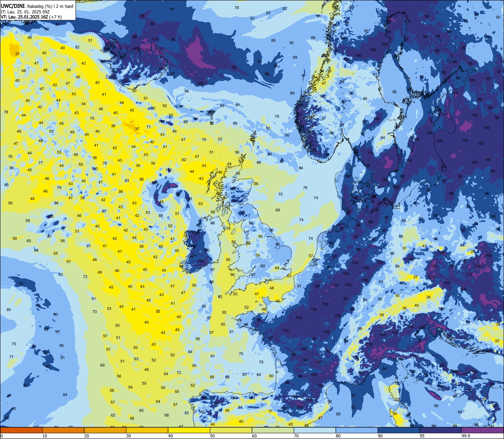Screen dimensions: 504x439
Task: Click the '26' humidity value on the map
Action: pyautogui.click(x=473, y=252)
